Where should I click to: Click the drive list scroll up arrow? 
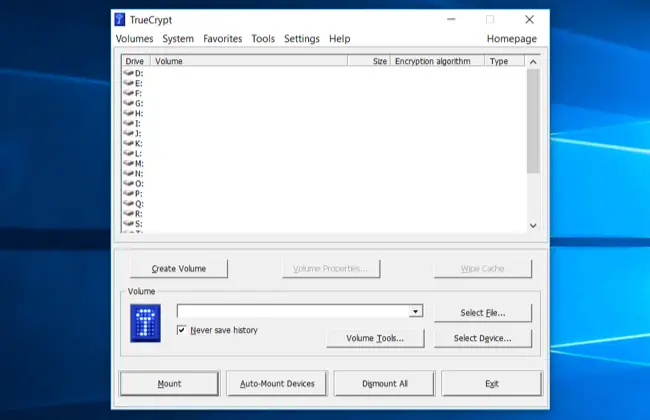[x=533, y=61]
